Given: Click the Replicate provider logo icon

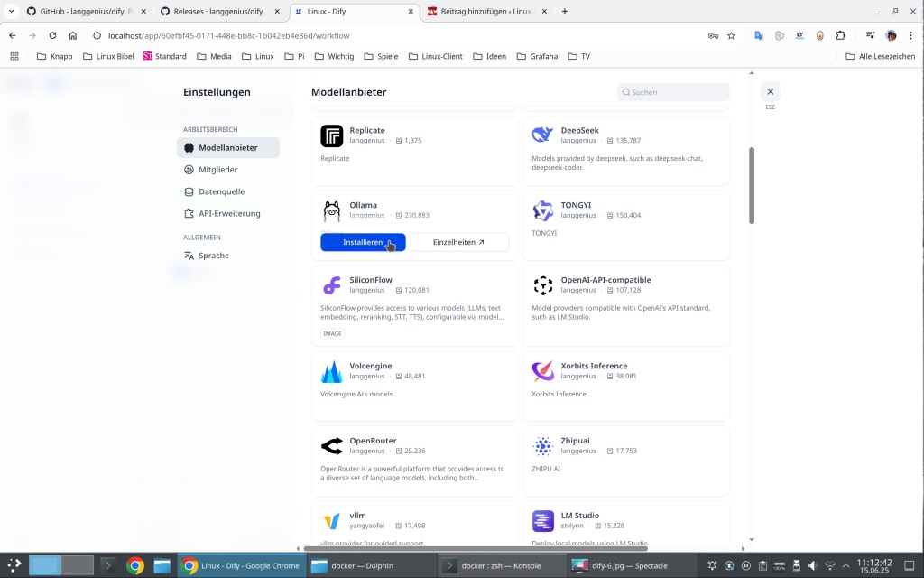Looking at the screenshot, I should click(332, 135).
